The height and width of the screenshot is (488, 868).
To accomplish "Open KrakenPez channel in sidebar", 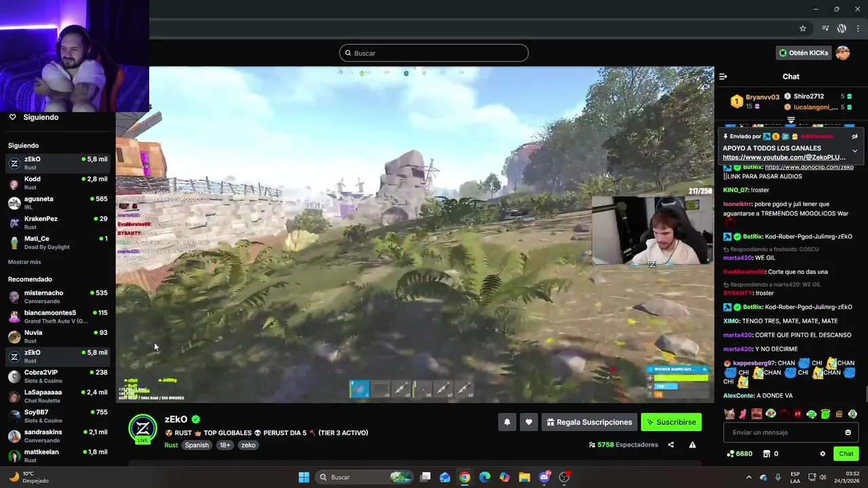I will click(58, 223).
